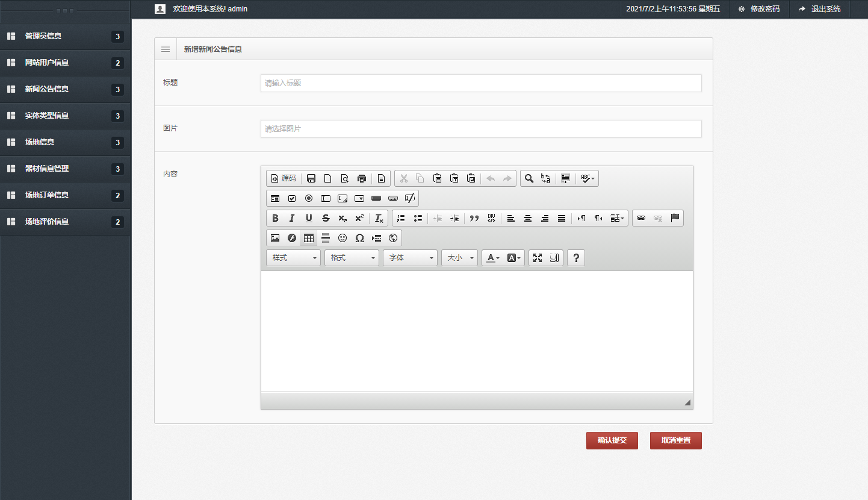868x500 pixels.
Task: Click 退出系统 to log out
Action: point(819,9)
